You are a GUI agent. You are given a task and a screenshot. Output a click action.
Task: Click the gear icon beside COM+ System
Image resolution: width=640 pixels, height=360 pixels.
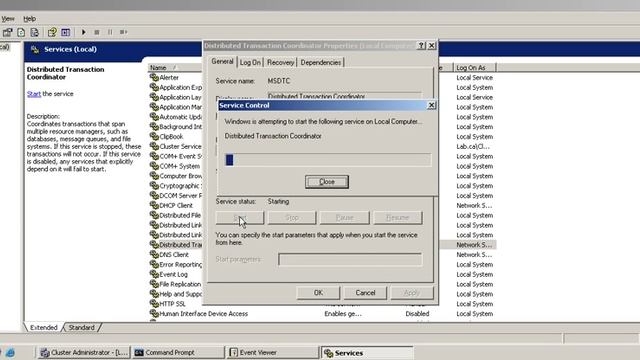point(154,166)
